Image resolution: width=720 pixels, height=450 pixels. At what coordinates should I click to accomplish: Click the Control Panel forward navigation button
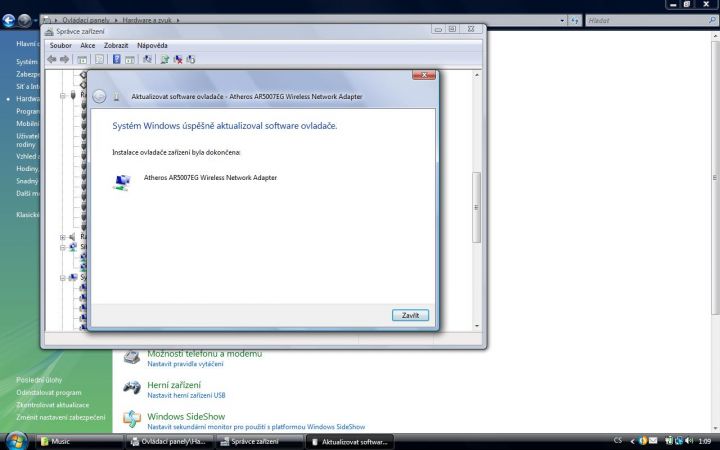[x=25, y=20]
